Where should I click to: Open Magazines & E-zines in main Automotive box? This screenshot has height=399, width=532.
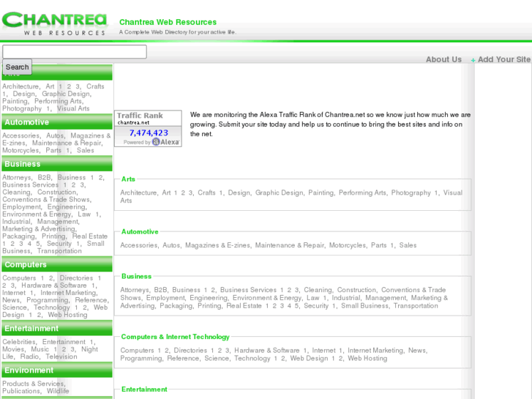(x=217, y=245)
